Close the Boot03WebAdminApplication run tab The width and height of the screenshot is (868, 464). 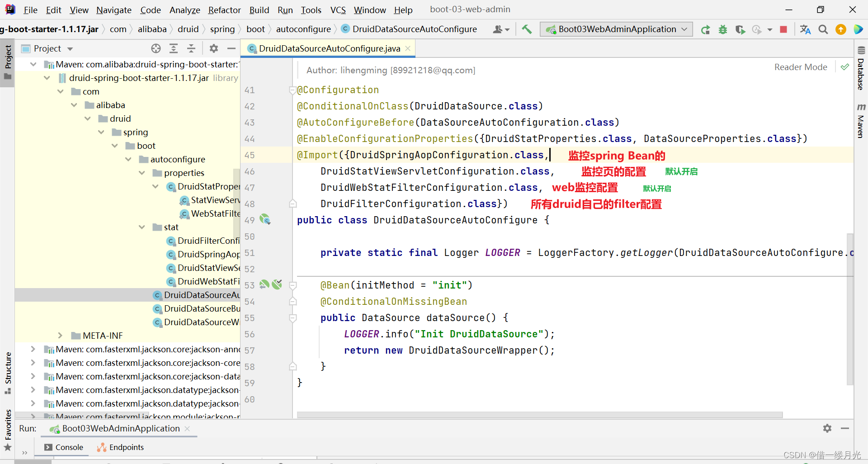point(187,428)
